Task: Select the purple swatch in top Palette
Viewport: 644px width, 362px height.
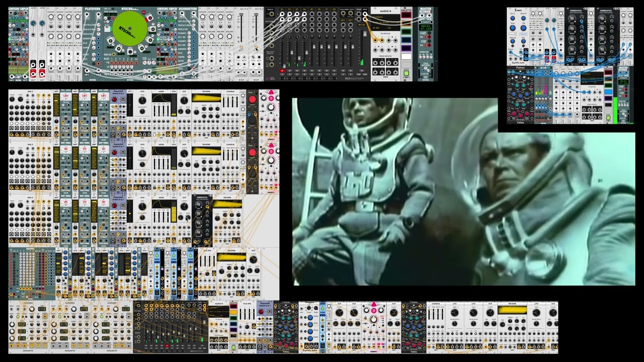Action: (406, 48)
